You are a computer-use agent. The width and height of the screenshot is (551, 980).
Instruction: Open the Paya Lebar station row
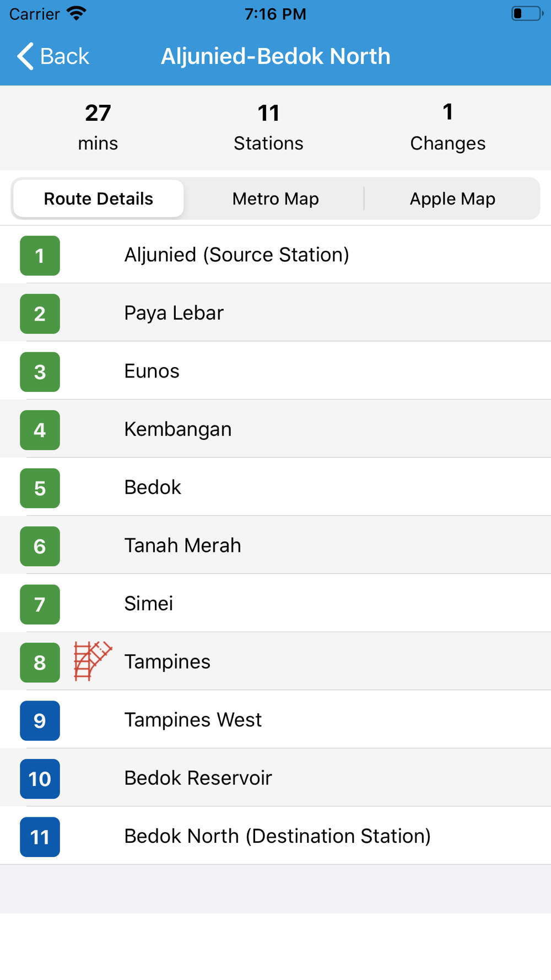(x=275, y=313)
